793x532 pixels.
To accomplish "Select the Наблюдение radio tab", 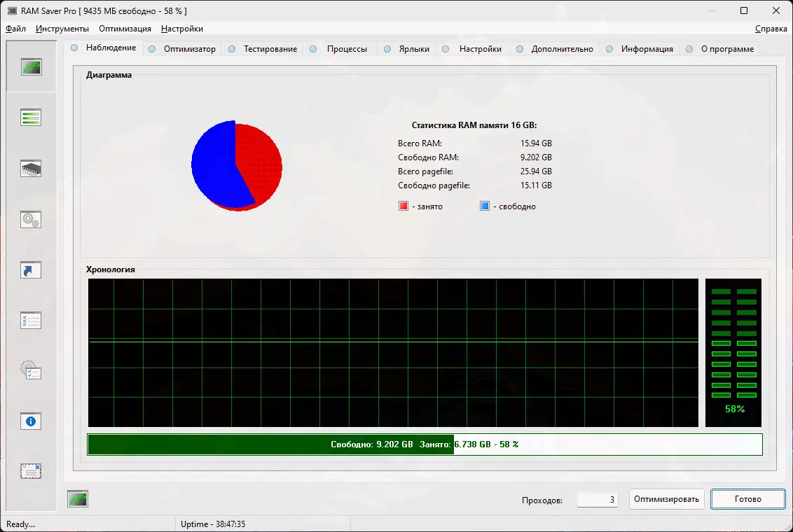I will [x=104, y=48].
